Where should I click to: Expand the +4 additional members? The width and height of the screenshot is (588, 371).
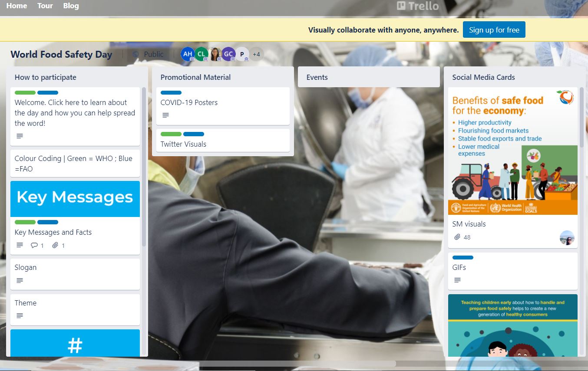click(256, 54)
